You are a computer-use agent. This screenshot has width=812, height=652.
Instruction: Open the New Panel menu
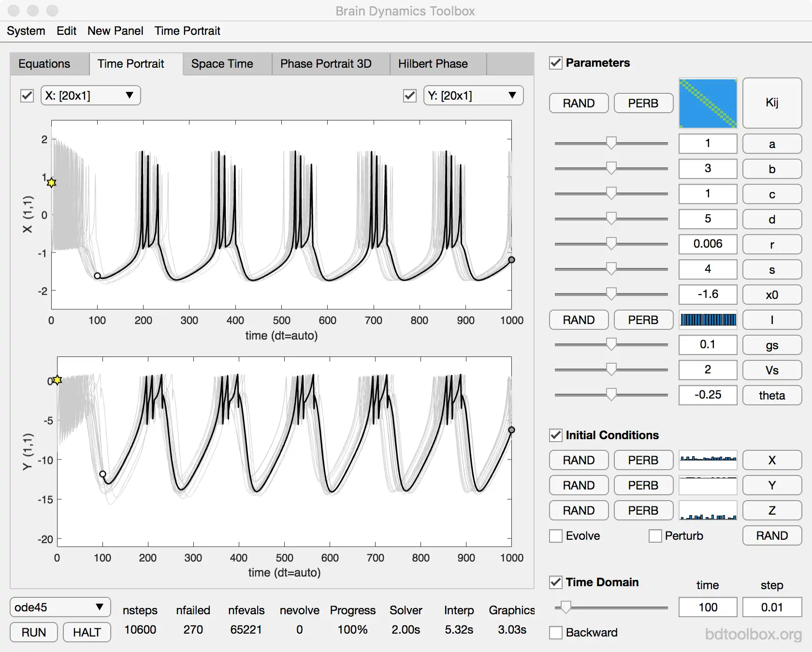pyautogui.click(x=115, y=31)
